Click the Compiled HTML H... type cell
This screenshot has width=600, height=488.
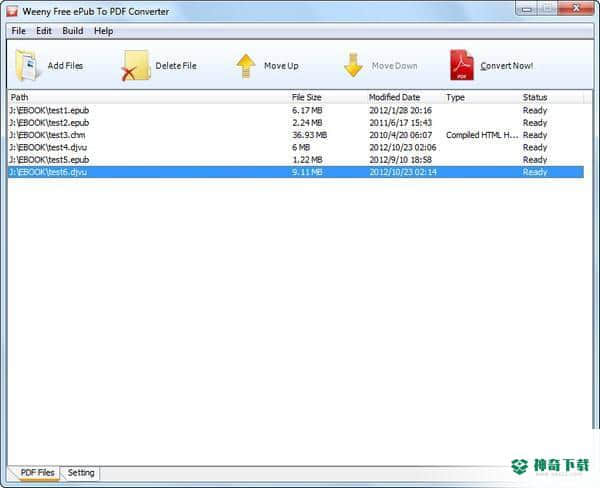[x=482, y=135]
